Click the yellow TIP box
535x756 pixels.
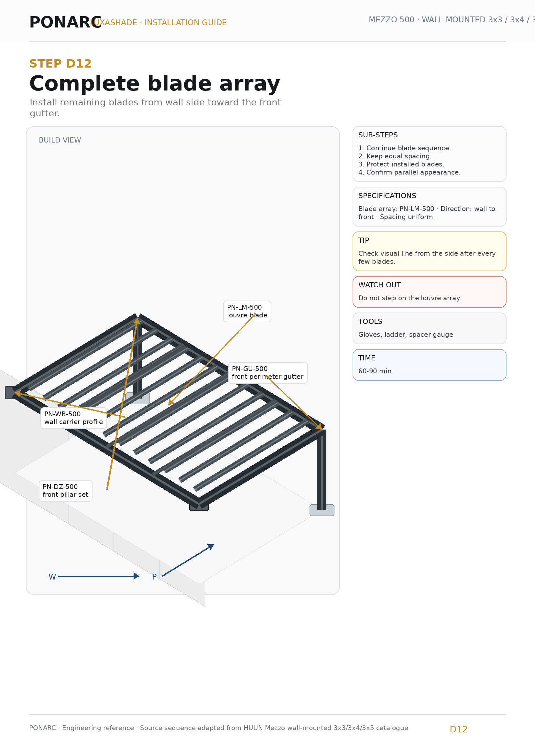click(429, 251)
